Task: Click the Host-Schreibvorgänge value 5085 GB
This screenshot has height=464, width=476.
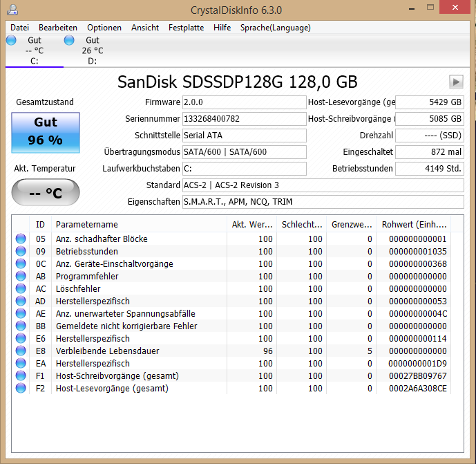Action: (430, 119)
